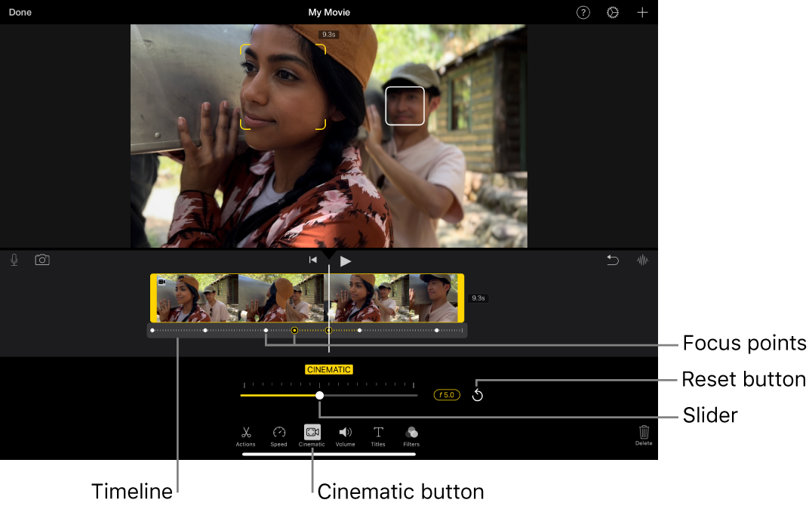The height and width of the screenshot is (509, 812).
Task: Add media with the plus icon
Action: click(642, 12)
